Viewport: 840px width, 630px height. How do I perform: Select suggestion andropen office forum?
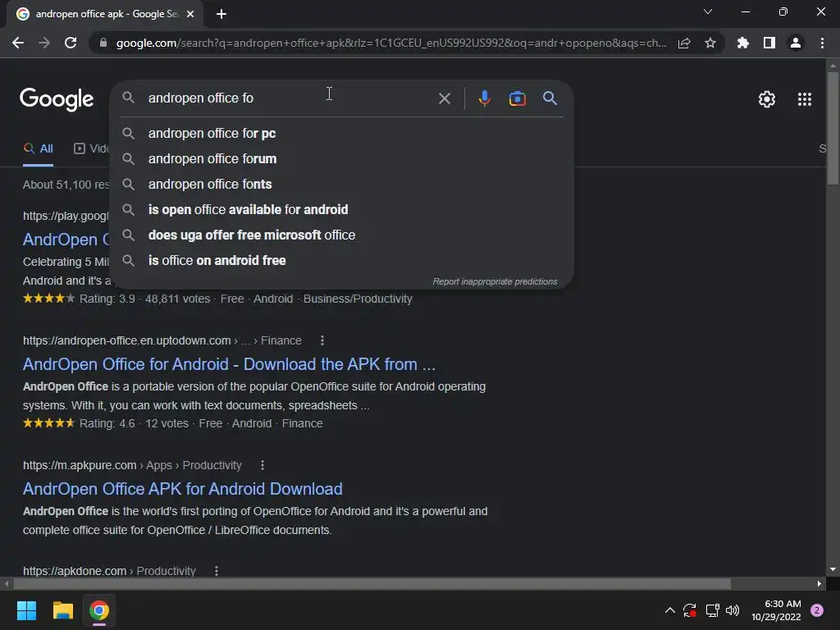point(342,158)
